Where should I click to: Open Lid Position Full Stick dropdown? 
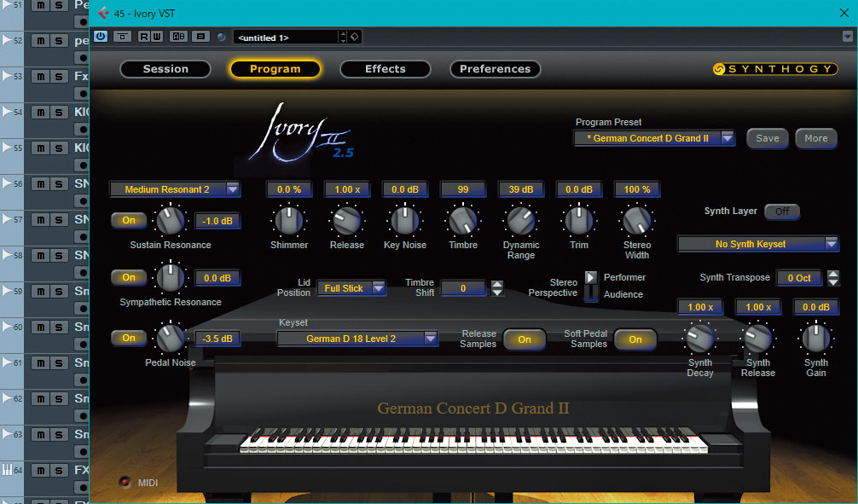(x=351, y=288)
